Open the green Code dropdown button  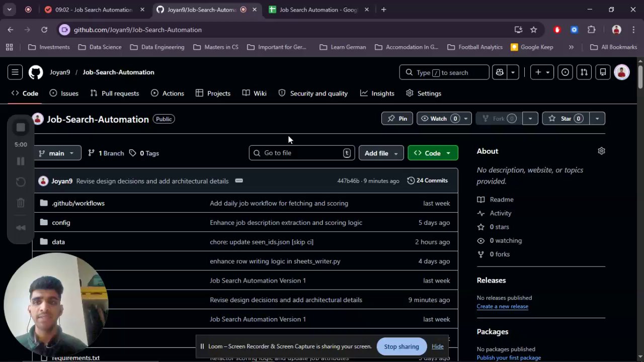pos(433,153)
